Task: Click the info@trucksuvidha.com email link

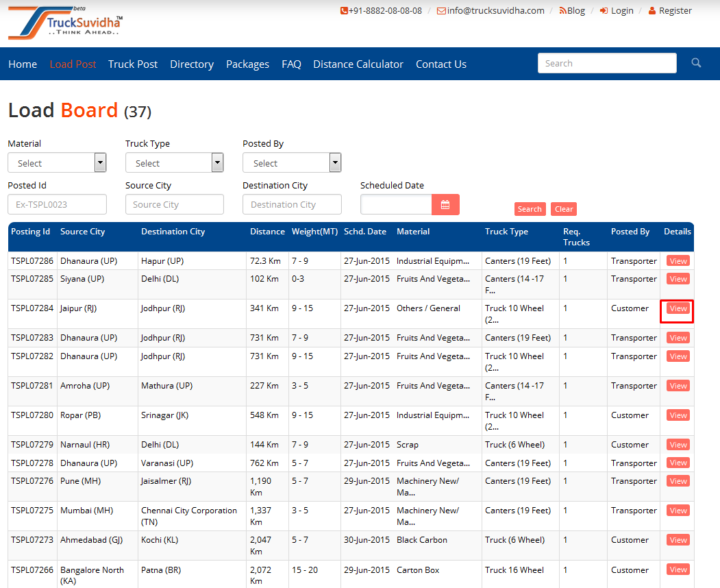Action: [491, 10]
